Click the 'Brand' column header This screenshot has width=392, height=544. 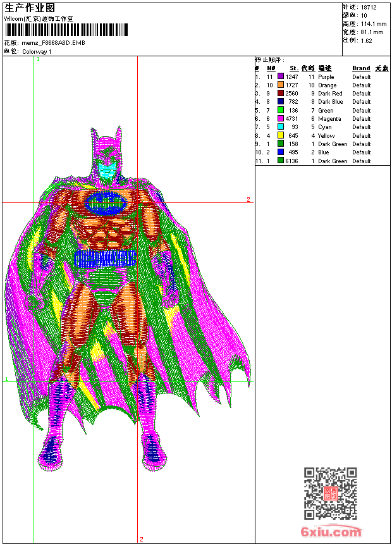tap(361, 68)
